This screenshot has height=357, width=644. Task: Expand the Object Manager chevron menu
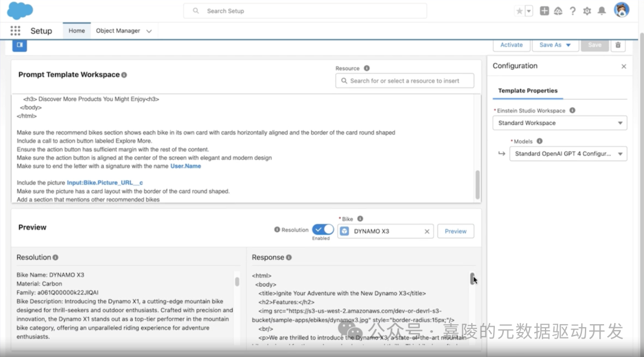click(149, 31)
